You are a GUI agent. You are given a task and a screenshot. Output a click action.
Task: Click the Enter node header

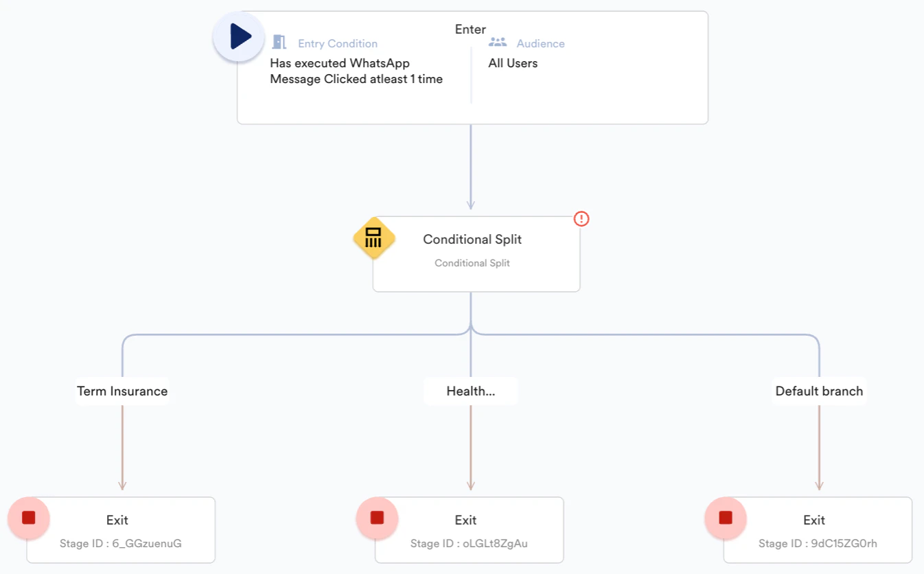pos(470,29)
